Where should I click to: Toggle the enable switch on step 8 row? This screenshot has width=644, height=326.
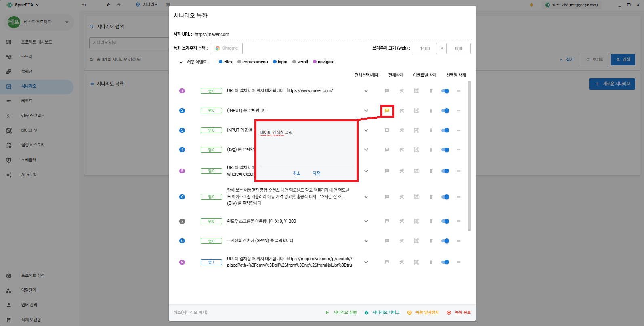pos(445,241)
